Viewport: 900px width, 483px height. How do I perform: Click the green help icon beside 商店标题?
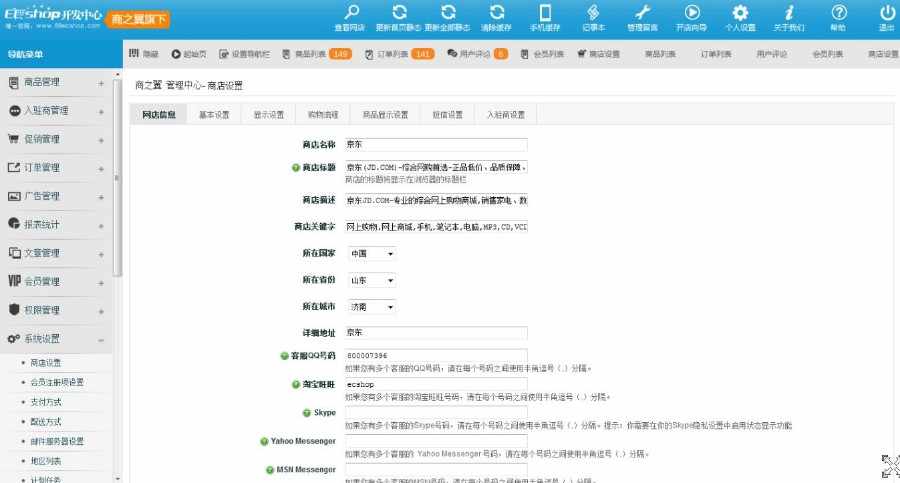[x=296, y=168]
